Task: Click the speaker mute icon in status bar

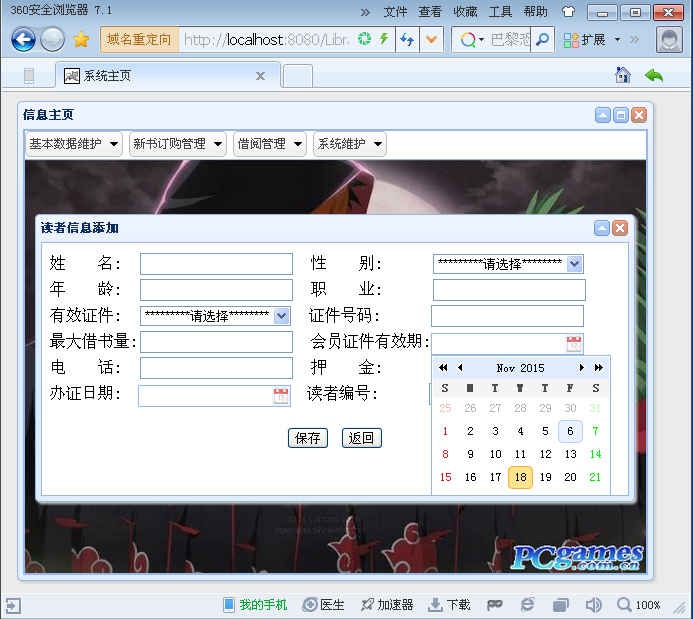Action: tap(594, 605)
